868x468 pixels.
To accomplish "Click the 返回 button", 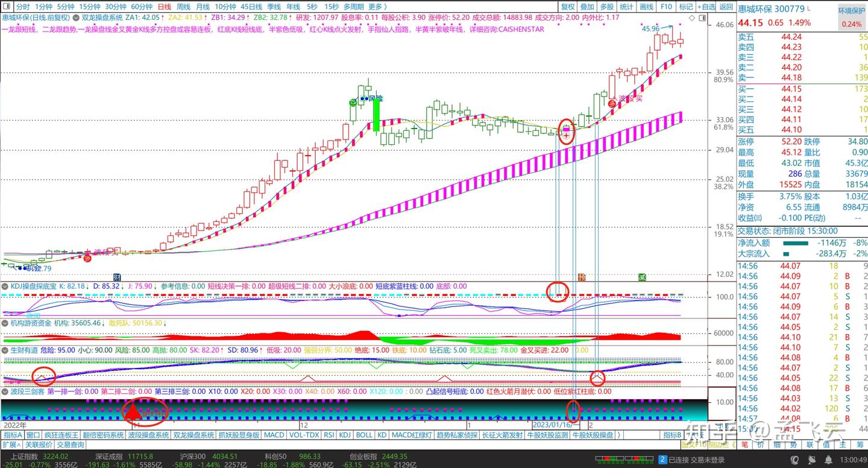I will pos(726,7).
